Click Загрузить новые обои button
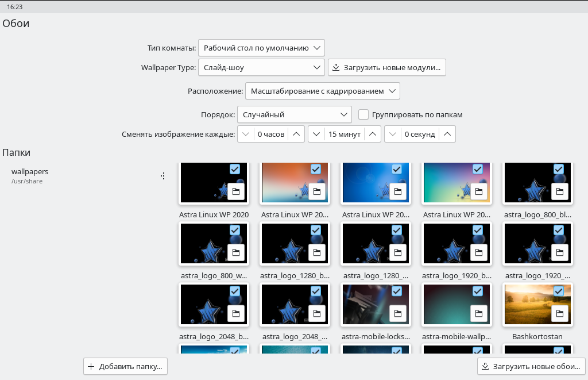Screen dimensions: 588x380 point(531,366)
